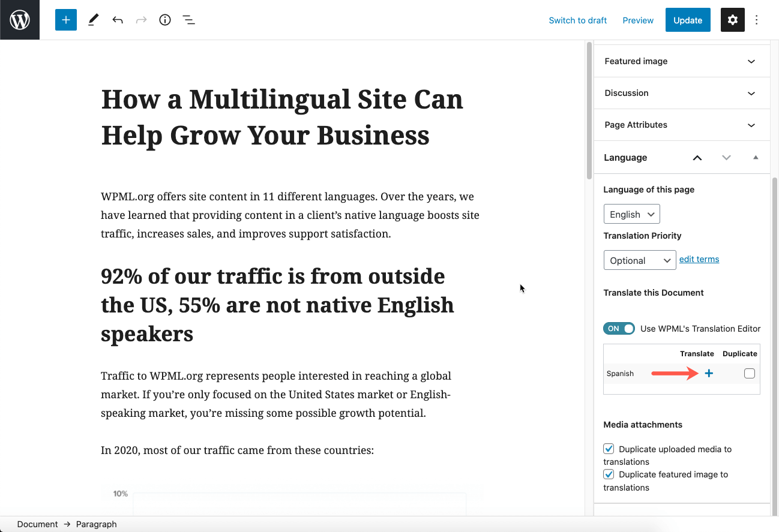Open the edit terms link
This screenshot has width=779, height=532.
(x=699, y=259)
